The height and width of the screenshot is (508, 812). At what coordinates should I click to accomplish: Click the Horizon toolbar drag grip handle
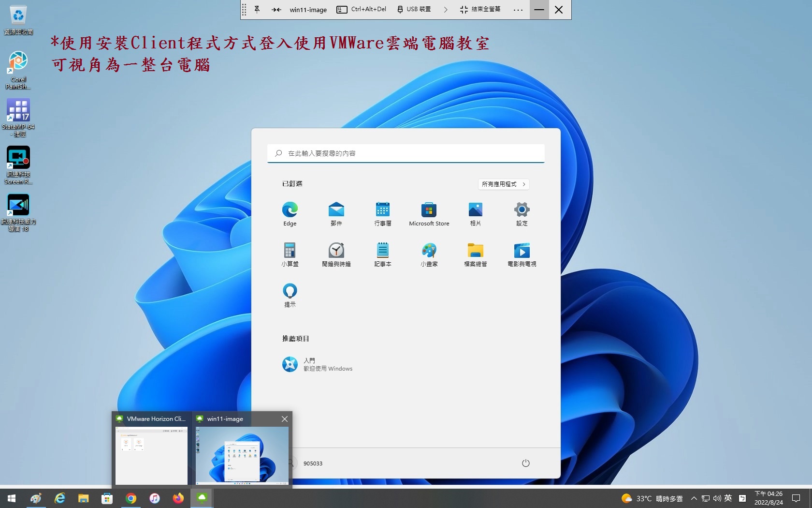tap(244, 9)
